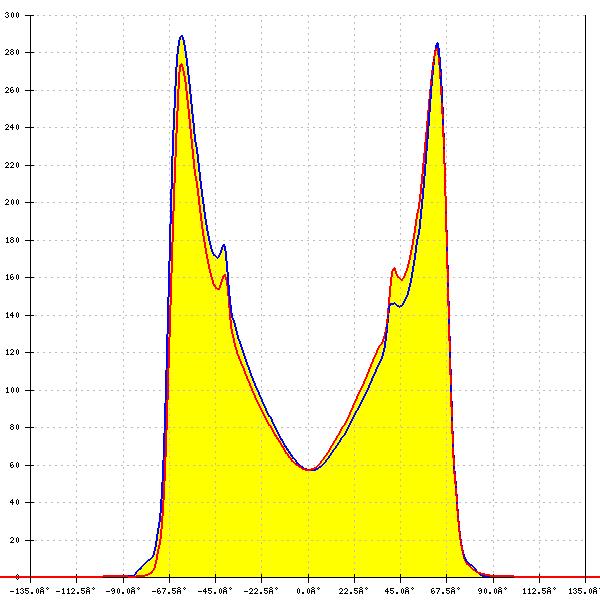The width and height of the screenshot is (600, 600).
Task: Select the positive 112.5 x-axis label
Action: (x=539, y=591)
